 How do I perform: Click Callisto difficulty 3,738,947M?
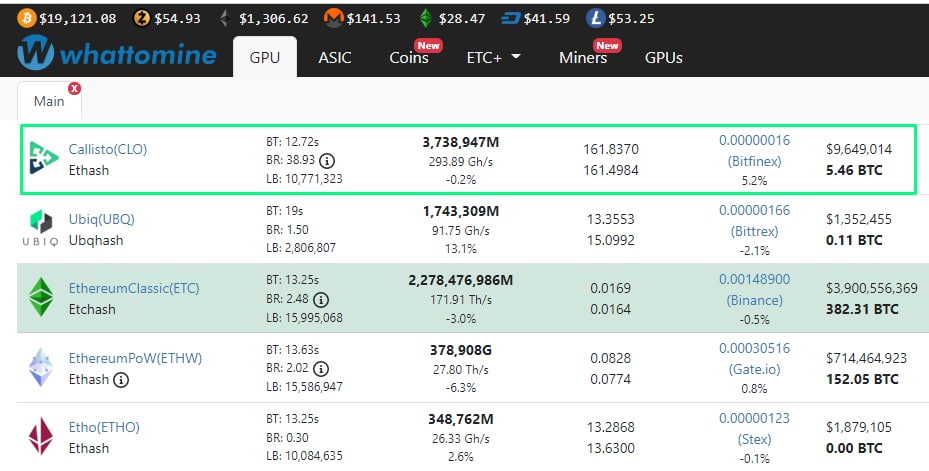(x=460, y=142)
